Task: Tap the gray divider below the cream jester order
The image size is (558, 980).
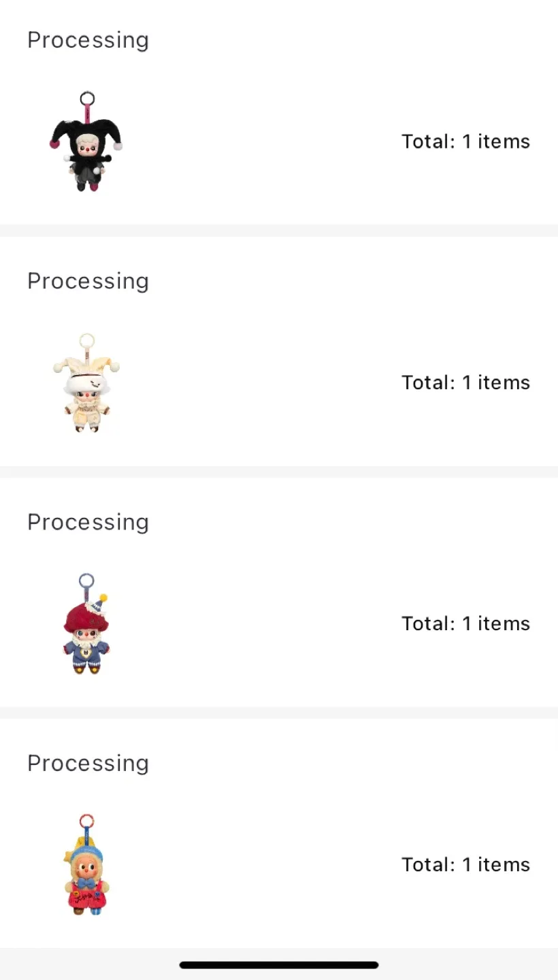Action: (x=279, y=472)
